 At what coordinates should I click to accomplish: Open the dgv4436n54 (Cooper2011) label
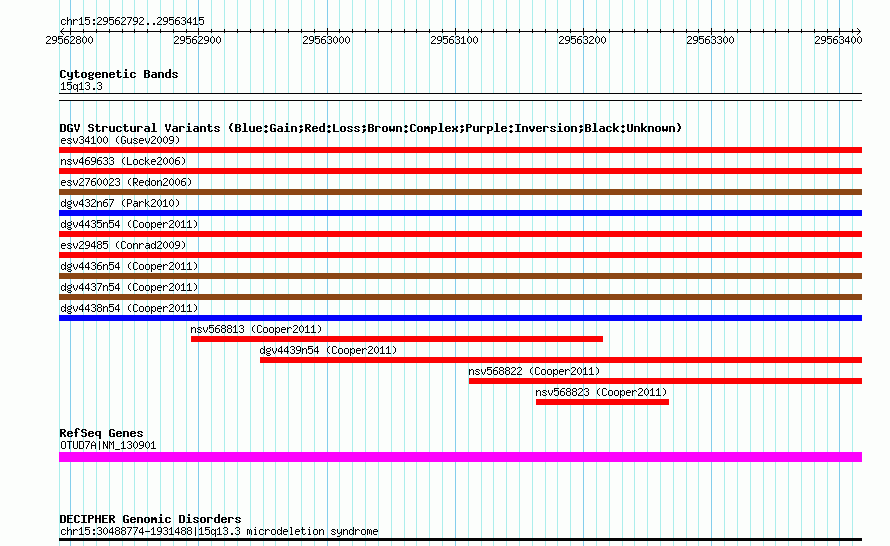[129, 266]
